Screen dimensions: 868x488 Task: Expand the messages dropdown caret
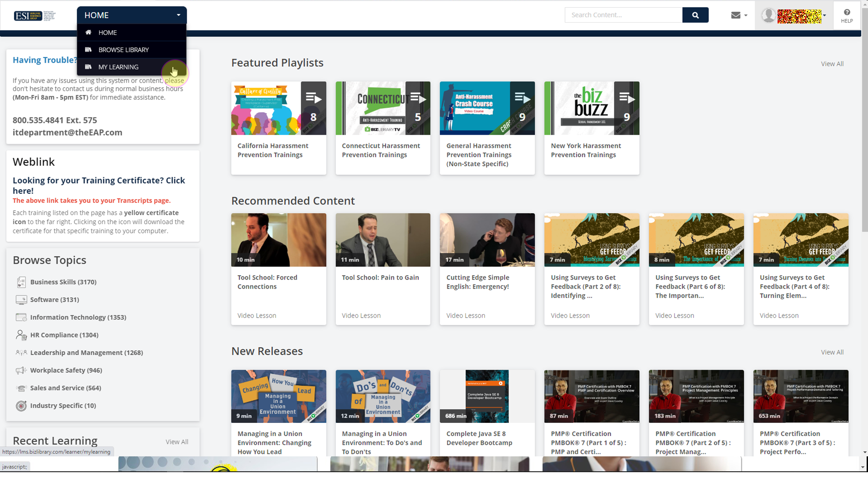tap(745, 16)
